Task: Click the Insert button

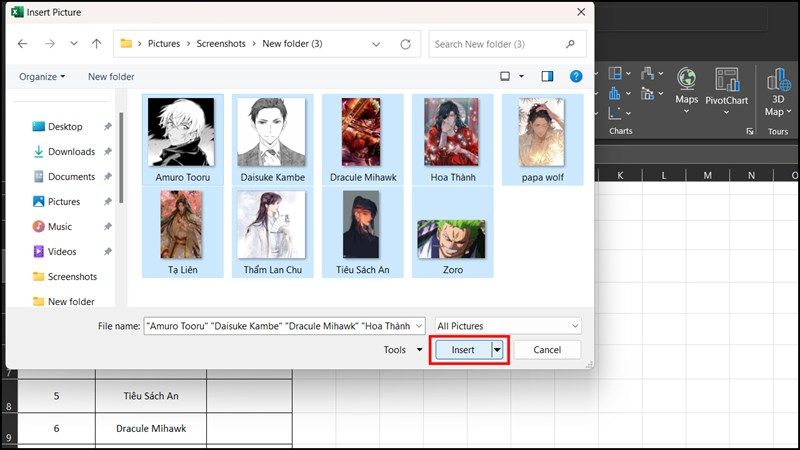Action: point(463,350)
